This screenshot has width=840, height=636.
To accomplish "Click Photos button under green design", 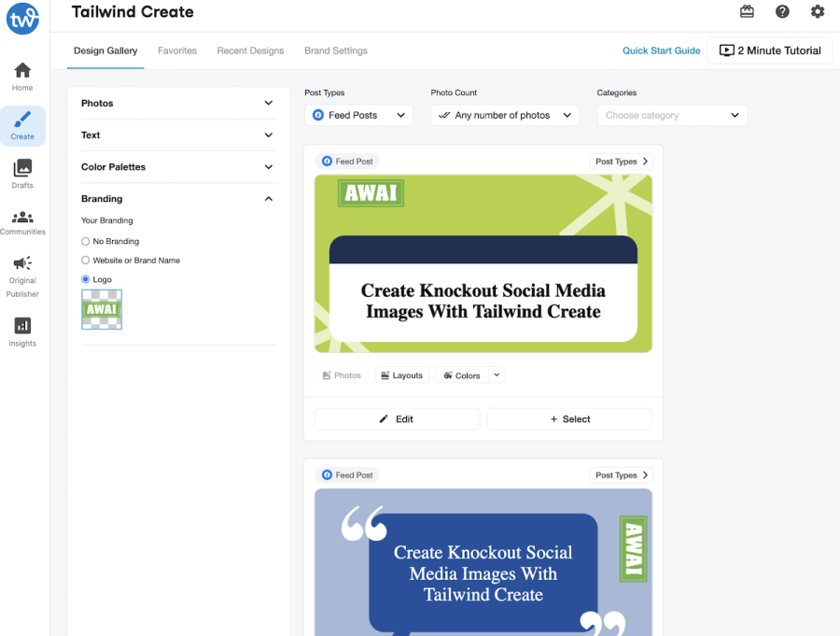I will coord(342,375).
